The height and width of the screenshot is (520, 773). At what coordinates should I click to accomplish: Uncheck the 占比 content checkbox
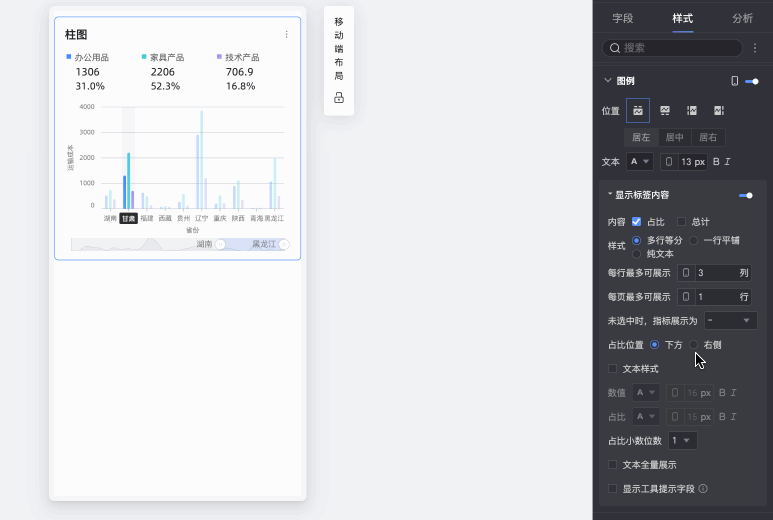coord(636,221)
